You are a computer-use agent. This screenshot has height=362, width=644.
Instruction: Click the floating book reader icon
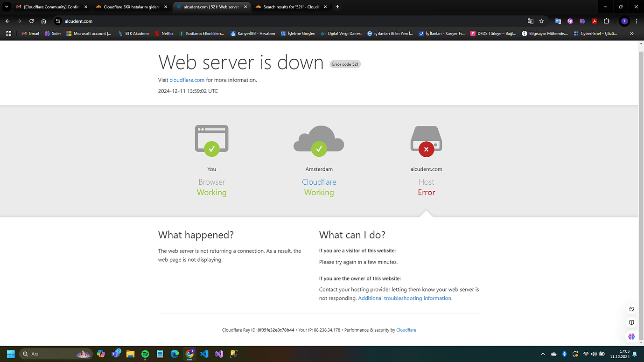click(631, 322)
